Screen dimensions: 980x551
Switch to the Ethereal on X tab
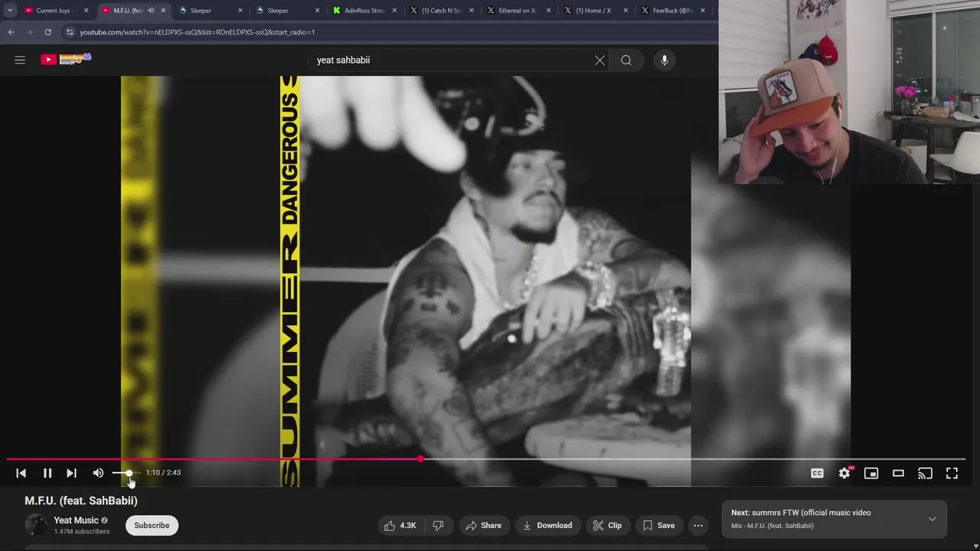point(517,11)
